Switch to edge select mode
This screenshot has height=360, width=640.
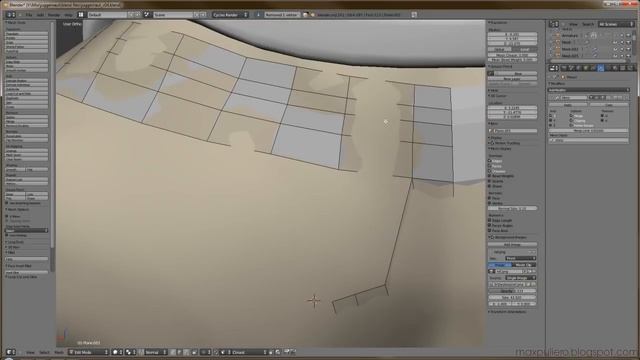180,352
